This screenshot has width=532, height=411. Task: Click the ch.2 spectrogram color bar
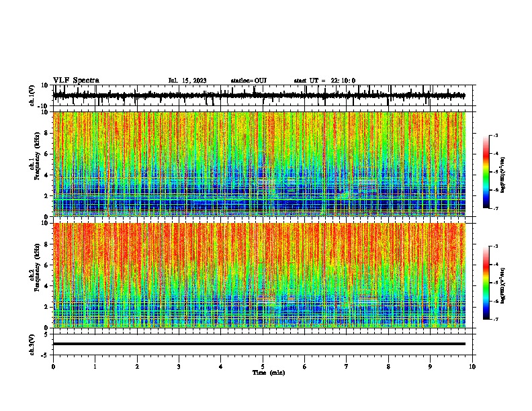coord(486,283)
